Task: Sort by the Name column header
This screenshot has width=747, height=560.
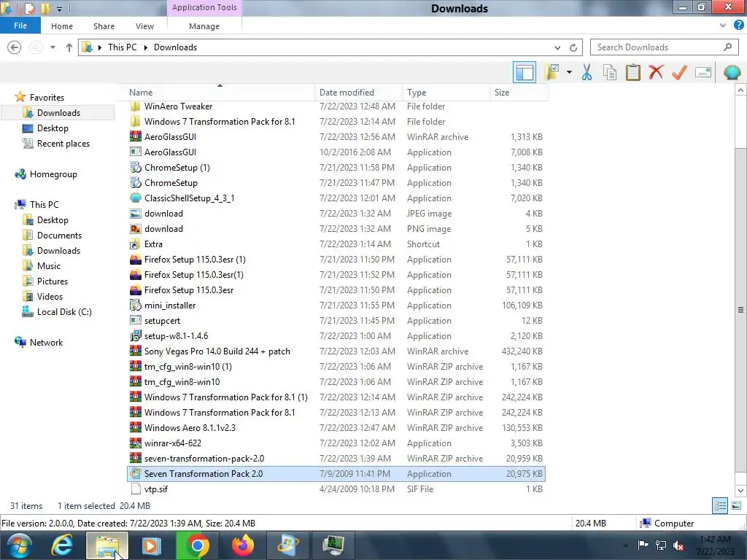Action: tap(220, 93)
